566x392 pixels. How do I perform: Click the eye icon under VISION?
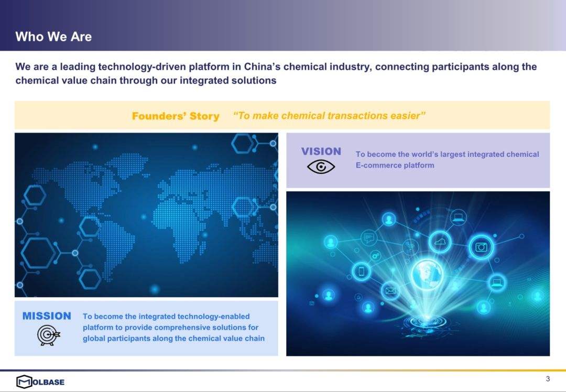tap(321, 167)
